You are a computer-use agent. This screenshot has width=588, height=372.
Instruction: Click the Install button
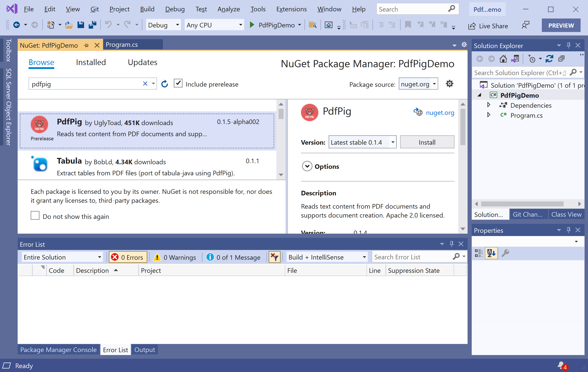coord(427,142)
